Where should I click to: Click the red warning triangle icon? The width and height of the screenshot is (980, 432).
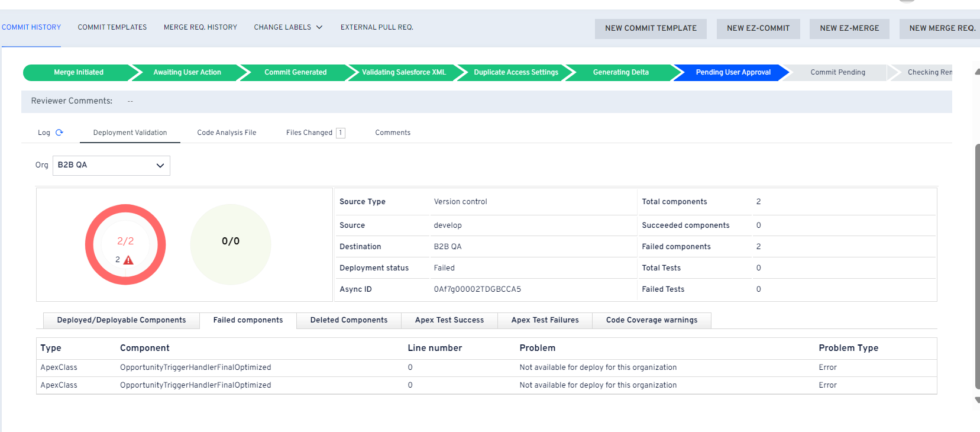click(128, 260)
